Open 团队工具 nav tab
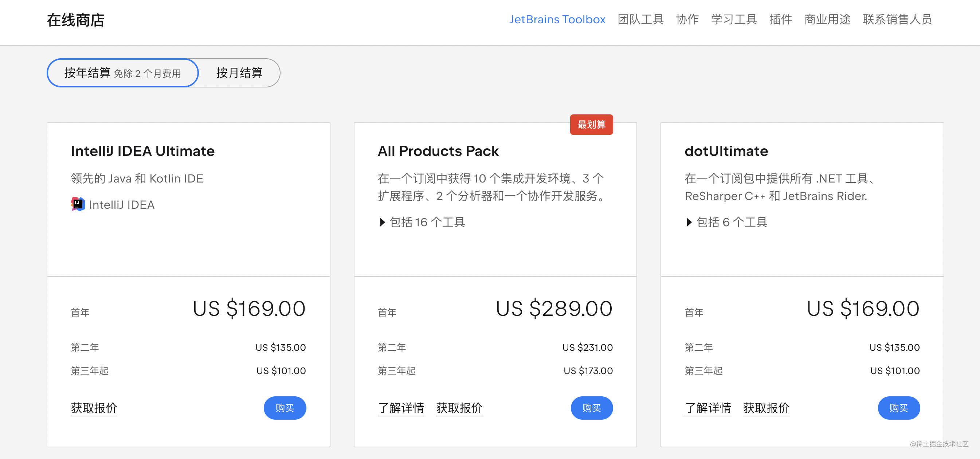The height and width of the screenshot is (459, 980). tap(641, 19)
